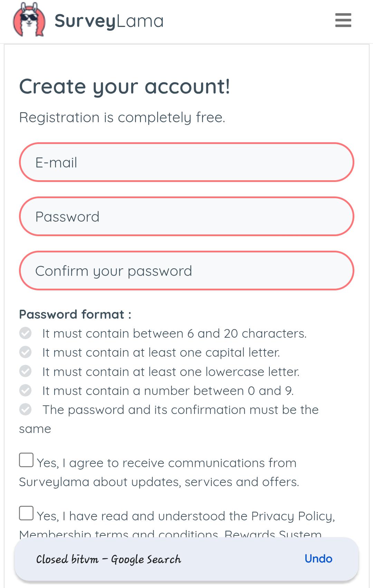Click the 'Create your account!' heading
373x588 pixels.
click(x=125, y=86)
